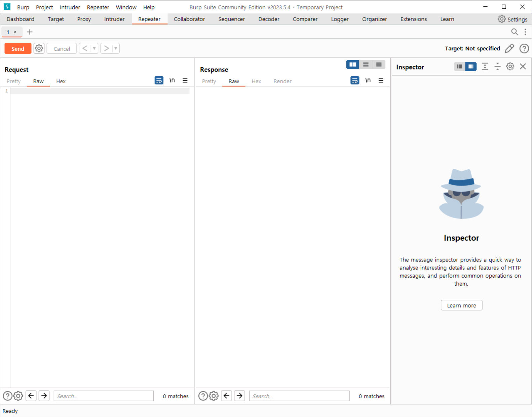Open the Project menu
This screenshot has height=417, width=532.
click(44, 7)
